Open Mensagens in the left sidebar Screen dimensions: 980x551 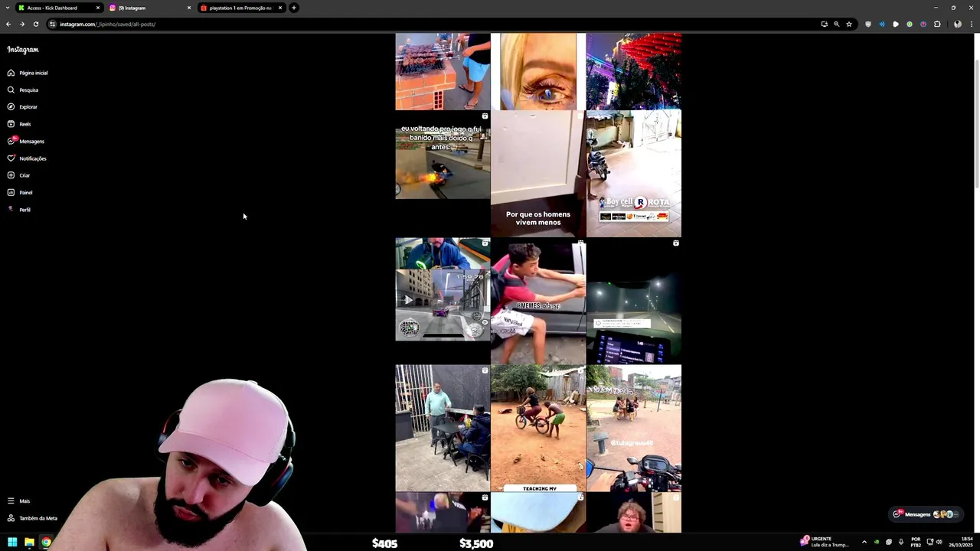point(26,141)
